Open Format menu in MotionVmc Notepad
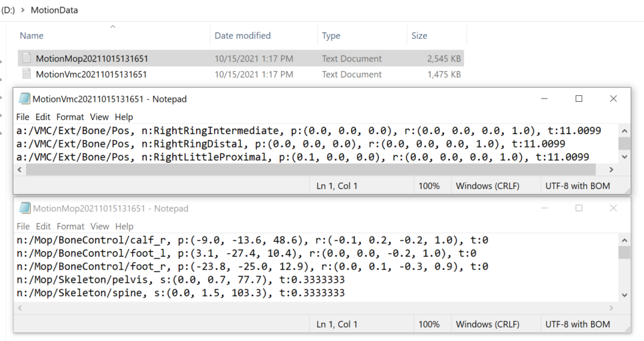 click(x=70, y=117)
